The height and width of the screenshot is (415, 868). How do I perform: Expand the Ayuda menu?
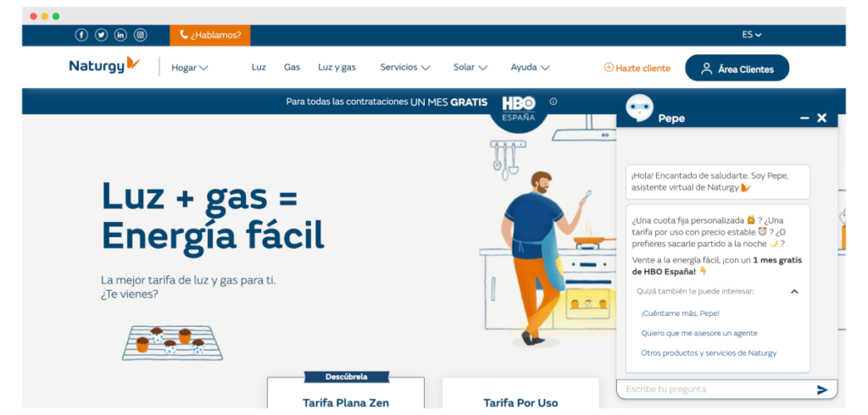(x=530, y=67)
